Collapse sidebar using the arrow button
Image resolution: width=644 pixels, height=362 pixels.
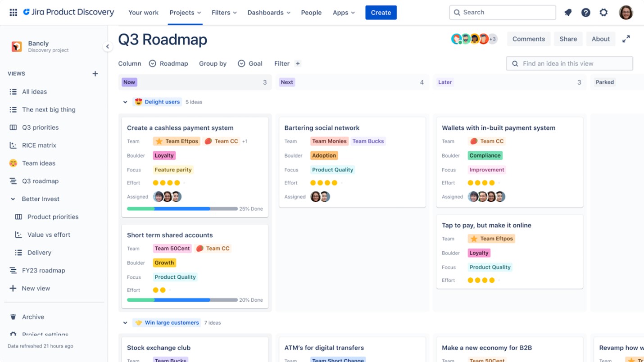click(x=107, y=46)
